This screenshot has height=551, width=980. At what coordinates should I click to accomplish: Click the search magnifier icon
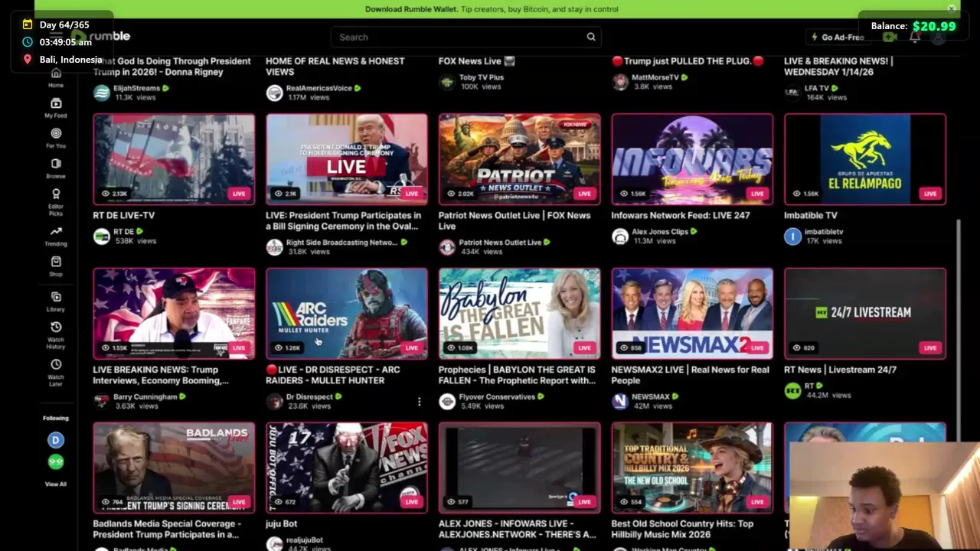point(591,37)
